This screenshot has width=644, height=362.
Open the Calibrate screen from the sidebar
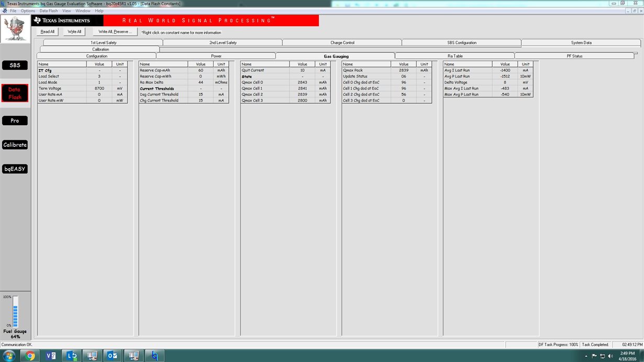point(15,145)
